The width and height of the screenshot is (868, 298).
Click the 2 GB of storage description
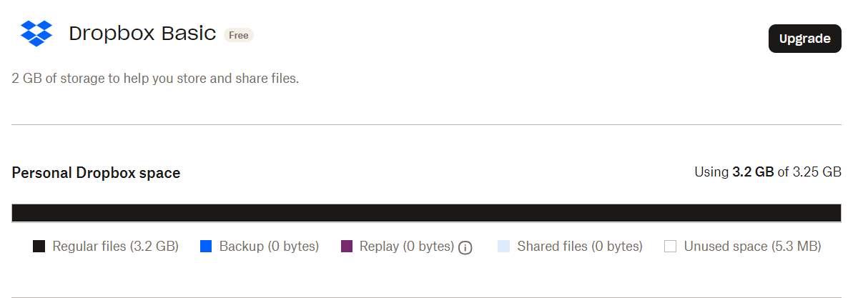point(155,78)
